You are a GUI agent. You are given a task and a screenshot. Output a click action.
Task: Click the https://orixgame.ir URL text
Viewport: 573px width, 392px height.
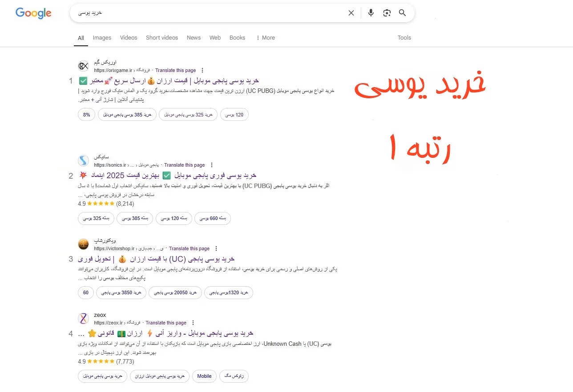coord(113,70)
